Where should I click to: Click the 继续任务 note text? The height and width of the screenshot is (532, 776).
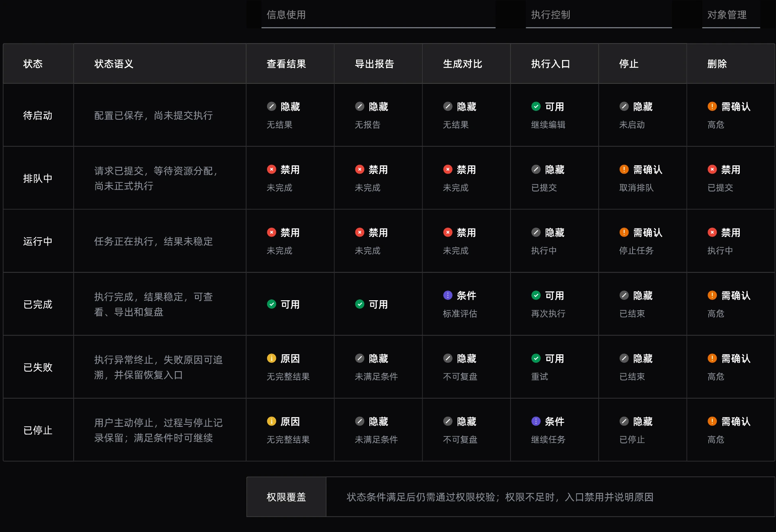point(548,440)
